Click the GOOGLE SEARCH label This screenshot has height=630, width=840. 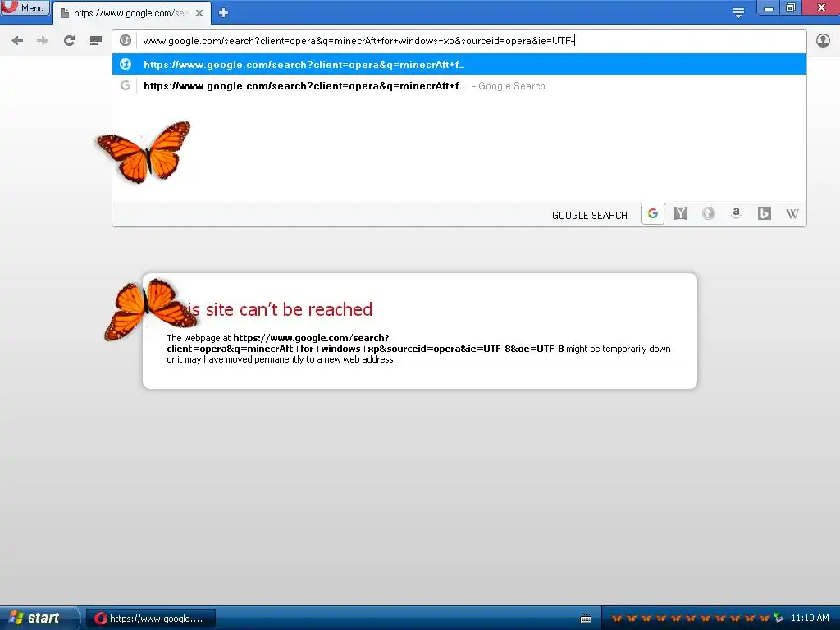(589, 216)
